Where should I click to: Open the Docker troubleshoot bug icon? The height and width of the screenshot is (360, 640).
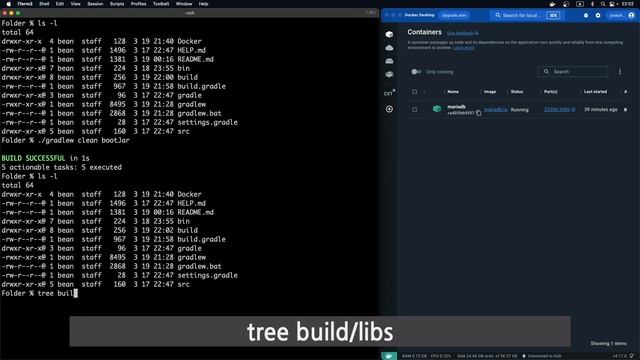[586, 16]
